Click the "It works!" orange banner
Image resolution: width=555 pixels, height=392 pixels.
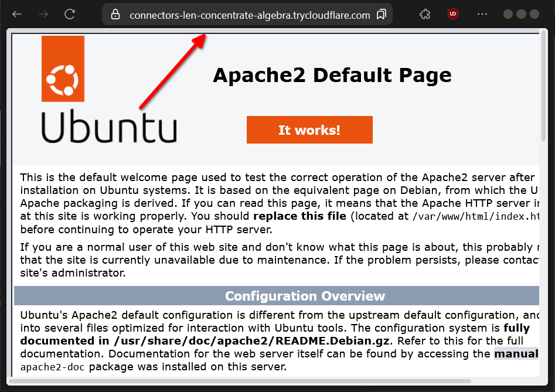[309, 130]
